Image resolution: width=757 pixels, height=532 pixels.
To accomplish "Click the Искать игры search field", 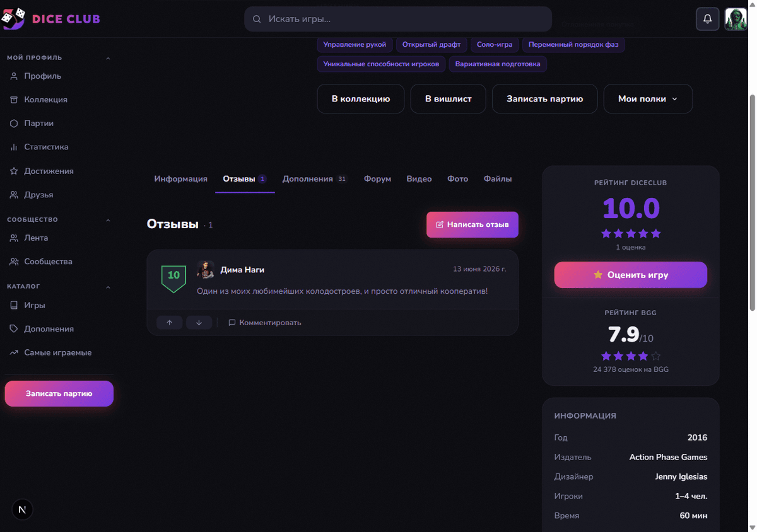I will (x=398, y=19).
